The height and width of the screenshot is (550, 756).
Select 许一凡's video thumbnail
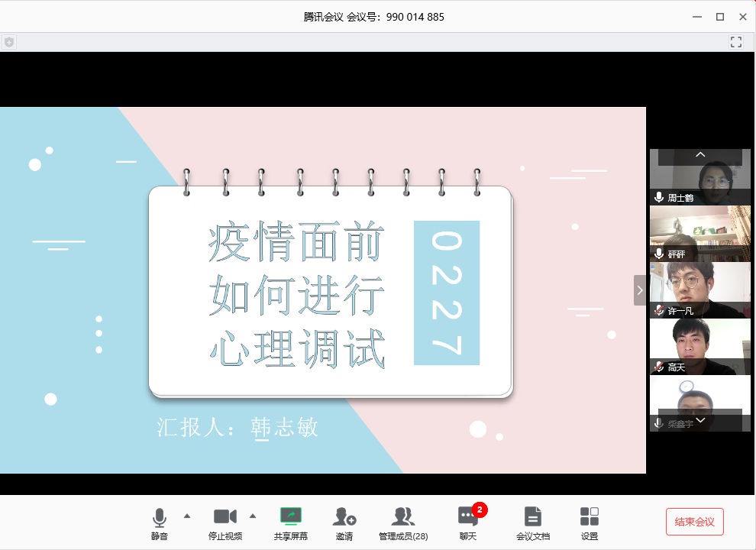click(x=699, y=290)
